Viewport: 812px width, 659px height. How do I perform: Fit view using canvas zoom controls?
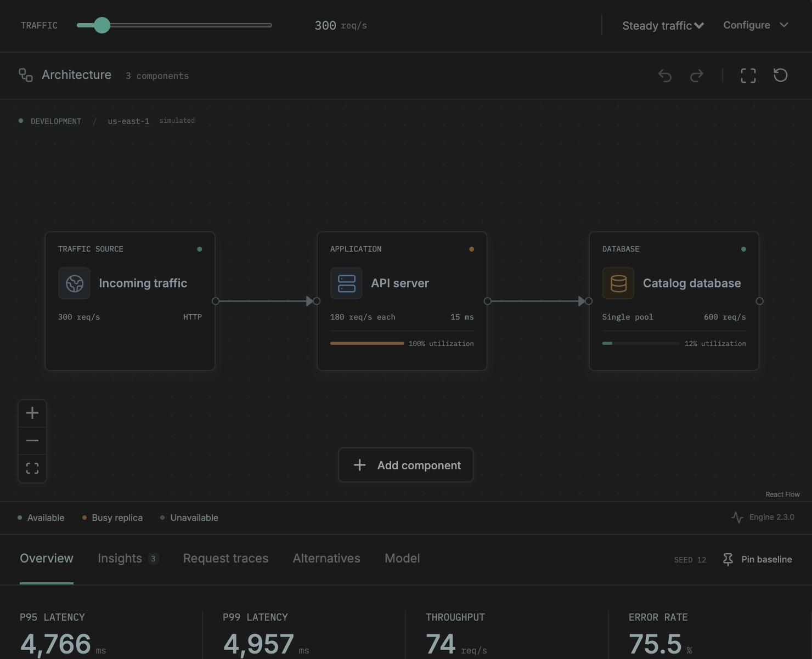pos(32,468)
